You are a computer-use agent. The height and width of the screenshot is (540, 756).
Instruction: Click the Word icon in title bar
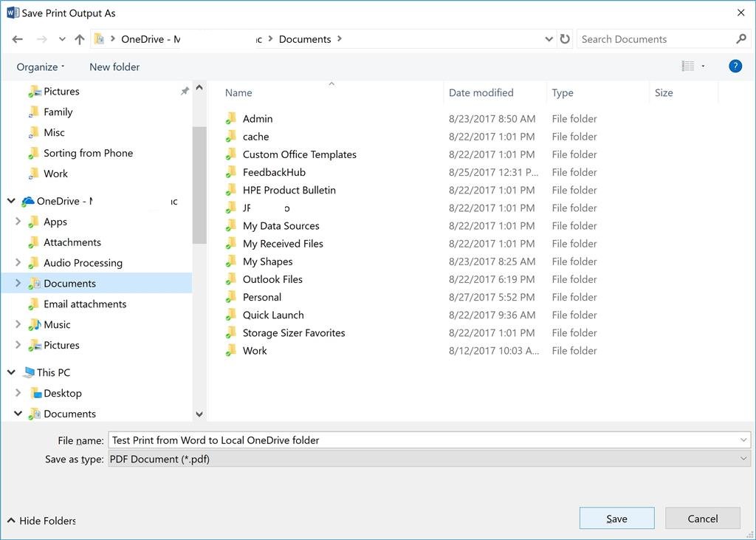click(x=13, y=13)
